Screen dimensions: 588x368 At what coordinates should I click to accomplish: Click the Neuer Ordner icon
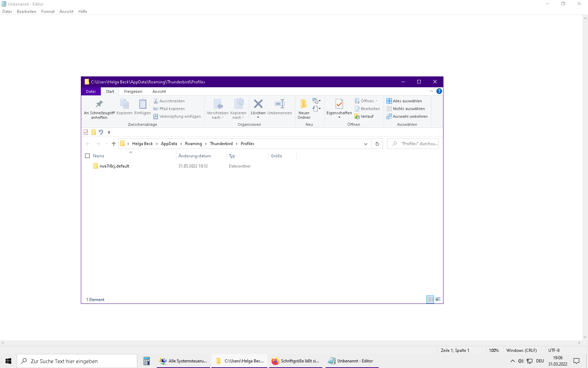(303, 104)
